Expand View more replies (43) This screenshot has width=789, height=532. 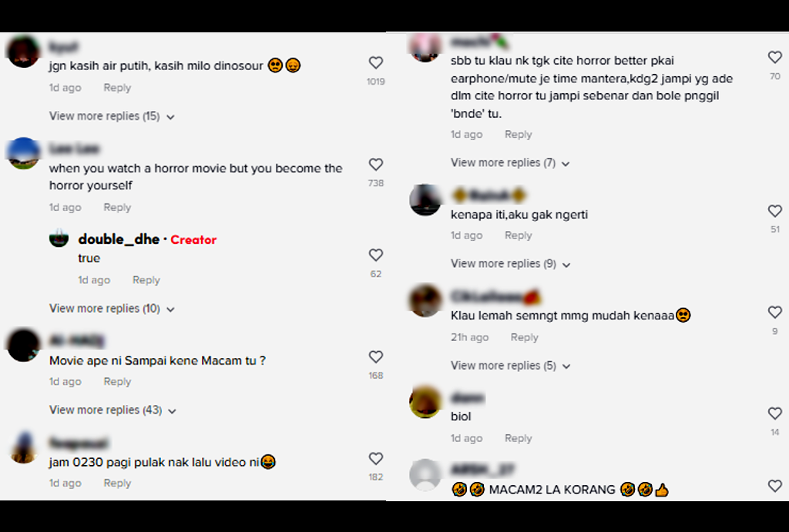112,410
